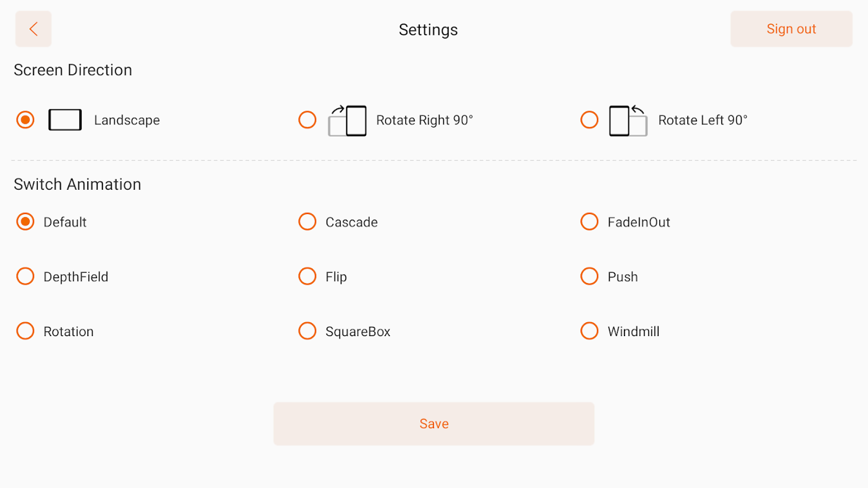This screenshot has width=868, height=488.
Task: Select the Rotation animation radio button
Action: [x=25, y=331]
